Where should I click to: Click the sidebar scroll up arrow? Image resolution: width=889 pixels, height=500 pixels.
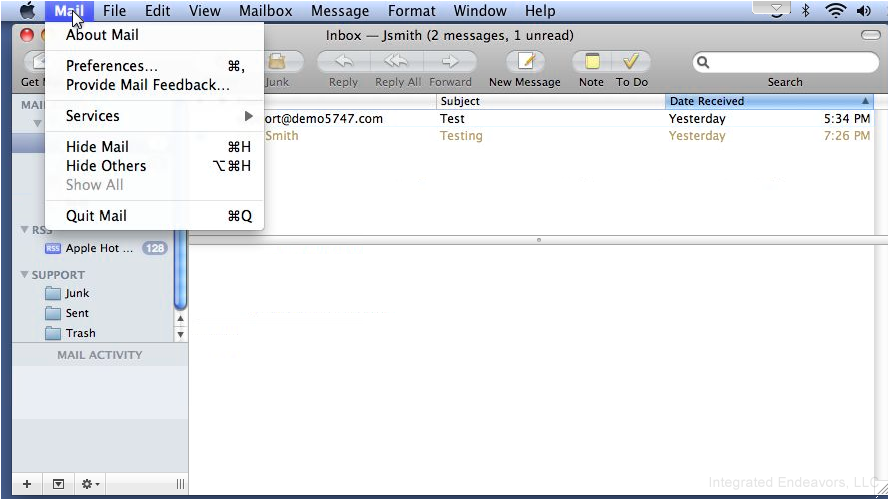click(180, 318)
